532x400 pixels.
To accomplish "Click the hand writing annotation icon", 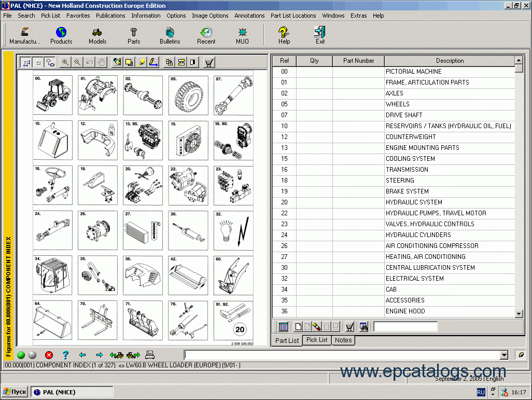I will pyautogui.click(x=117, y=62).
